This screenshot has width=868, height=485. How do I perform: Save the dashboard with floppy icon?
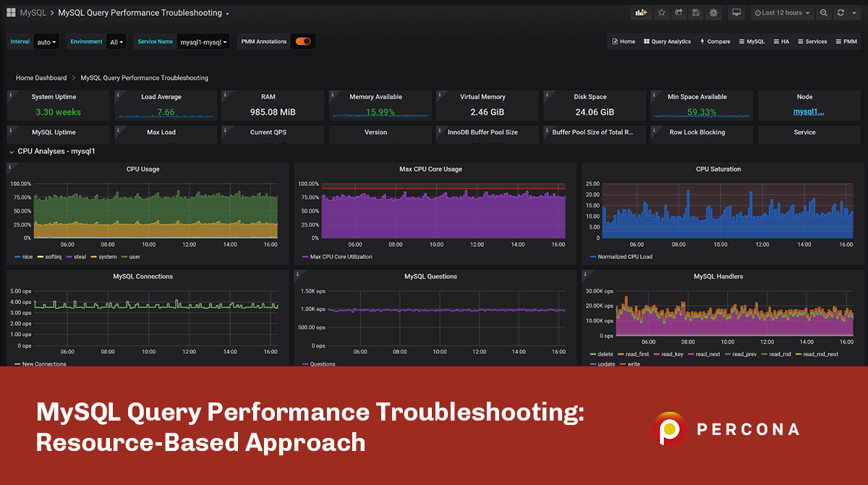[x=696, y=12]
